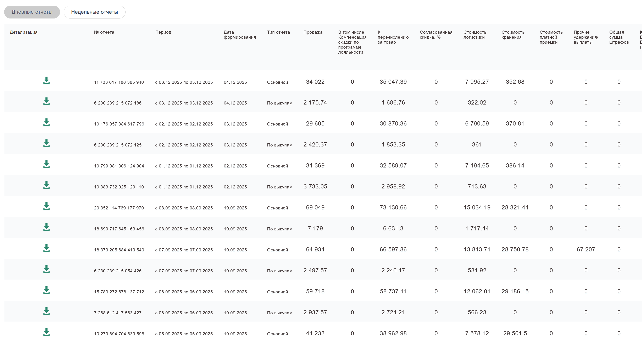Click the Стоимость хранения column header
Screen dimensions: 644x342
tap(513, 35)
